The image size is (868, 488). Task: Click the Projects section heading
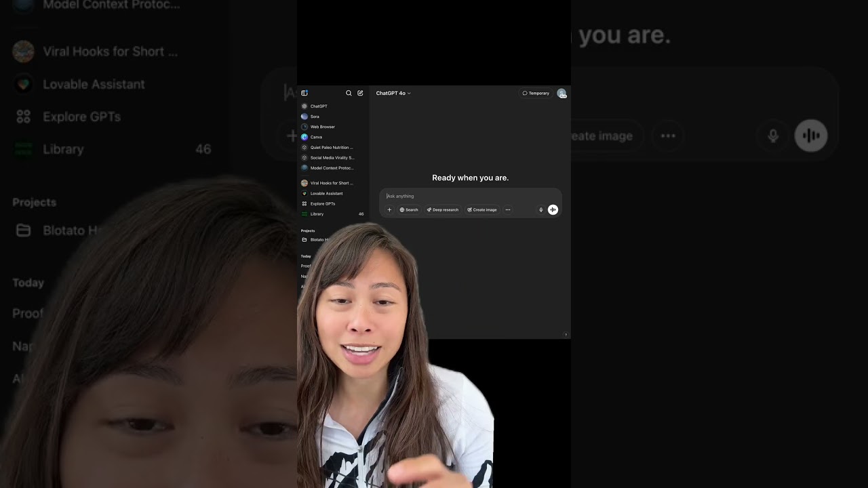pyautogui.click(x=308, y=230)
